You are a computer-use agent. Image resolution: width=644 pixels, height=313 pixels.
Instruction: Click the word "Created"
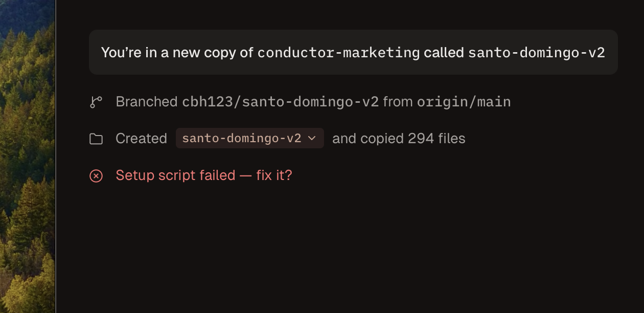click(x=142, y=139)
